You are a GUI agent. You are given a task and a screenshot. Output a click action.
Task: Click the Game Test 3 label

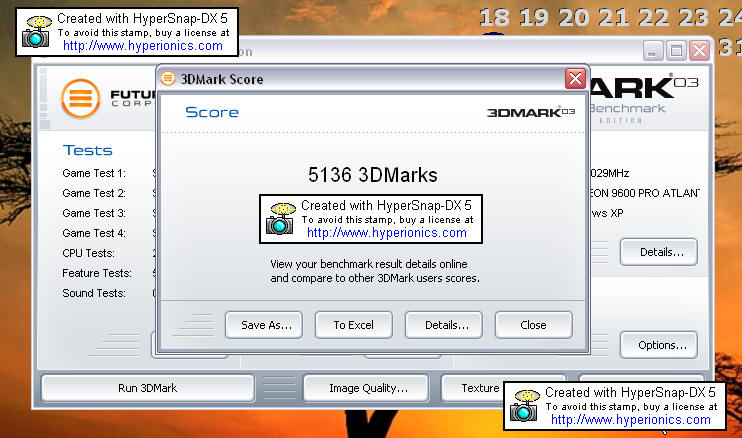pos(94,213)
